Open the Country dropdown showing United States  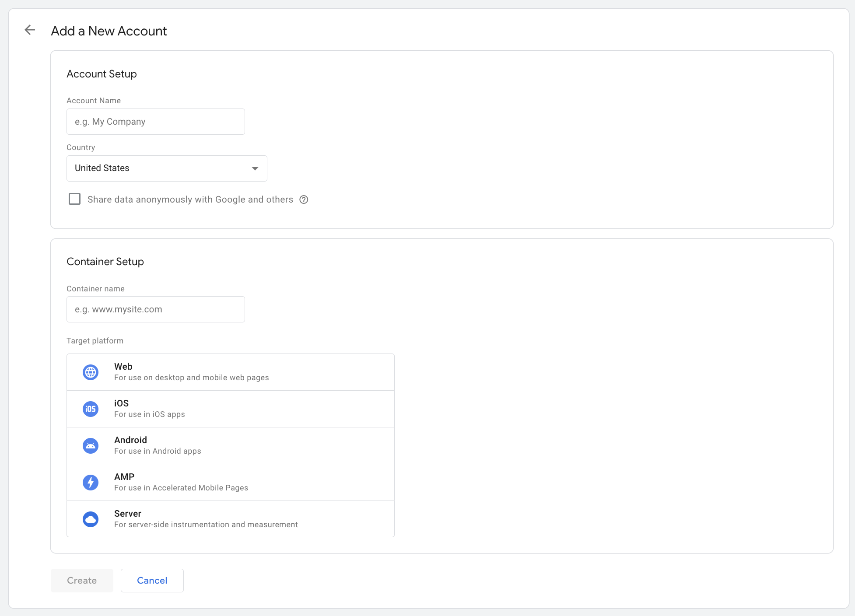[167, 168]
